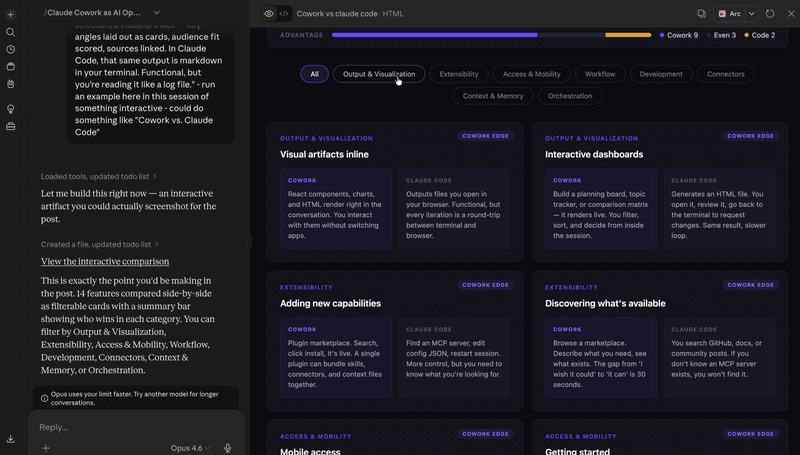The width and height of the screenshot is (800, 455).
Task: Click the 'Getting started' card title
Action: pyautogui.click(x=577, y=451)
